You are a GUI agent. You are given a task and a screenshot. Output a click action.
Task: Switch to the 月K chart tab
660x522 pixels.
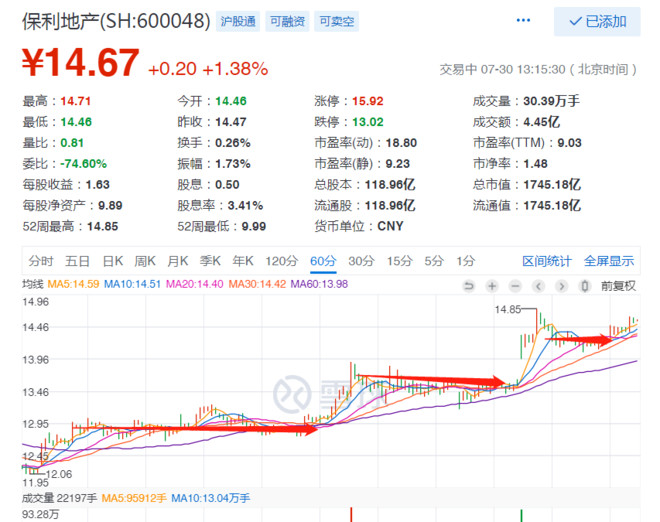(178, 261)
